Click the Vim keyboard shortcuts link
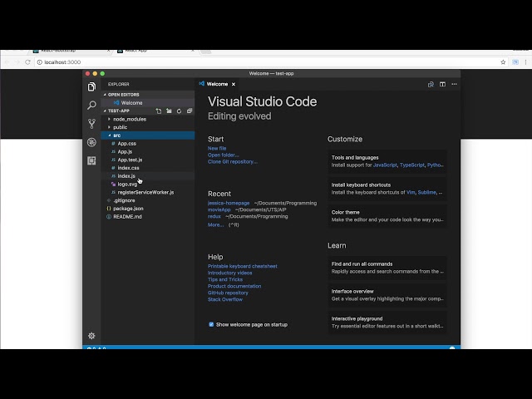 click(x=411, y=192)
